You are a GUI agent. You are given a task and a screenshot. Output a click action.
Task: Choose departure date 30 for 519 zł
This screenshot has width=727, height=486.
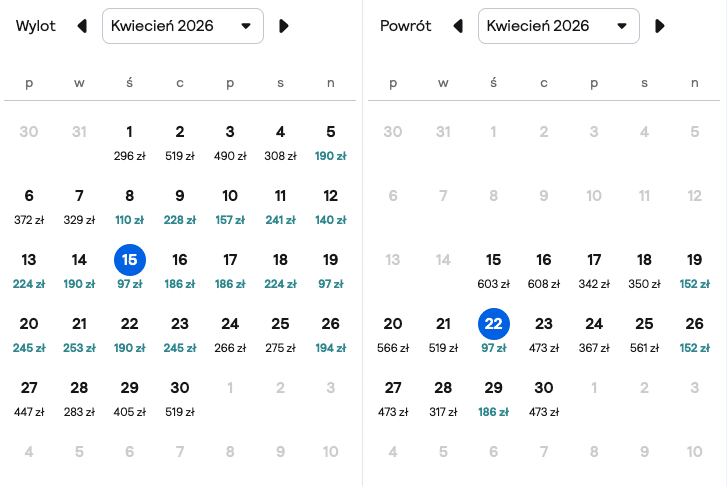tap(179, 398)
